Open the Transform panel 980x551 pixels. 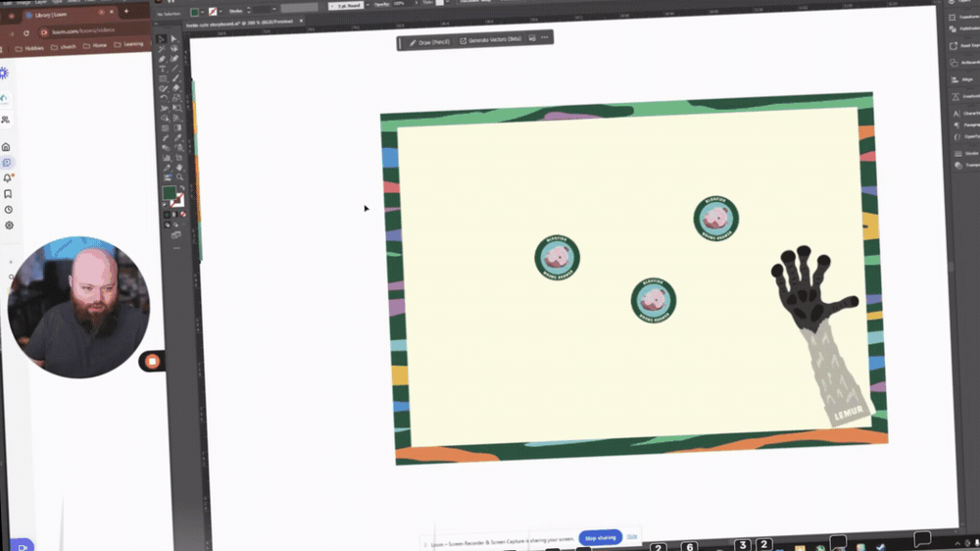pyautogui.click(x=963, y=17)
